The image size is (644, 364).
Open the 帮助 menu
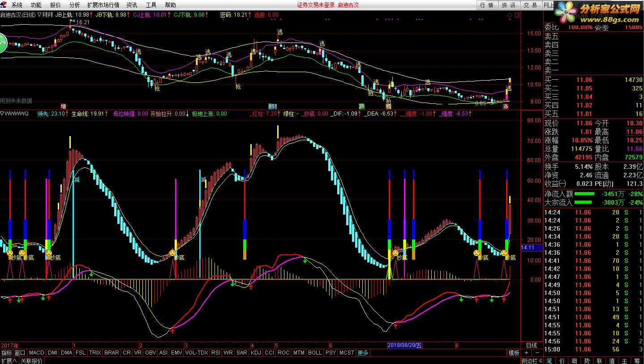coord(170,5)
